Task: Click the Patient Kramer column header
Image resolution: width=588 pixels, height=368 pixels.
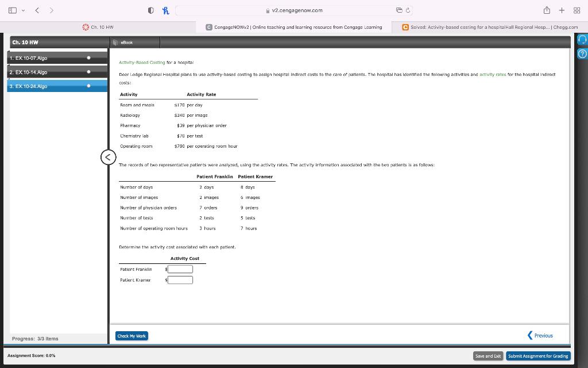Action: [x=256, y=177]
